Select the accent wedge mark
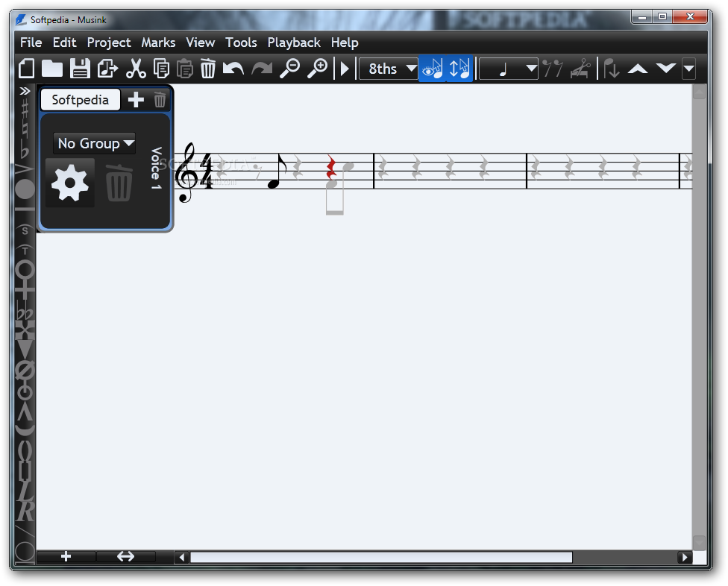Image resolution: width=728 pixels, height=586 pixels. coord(25,169)
